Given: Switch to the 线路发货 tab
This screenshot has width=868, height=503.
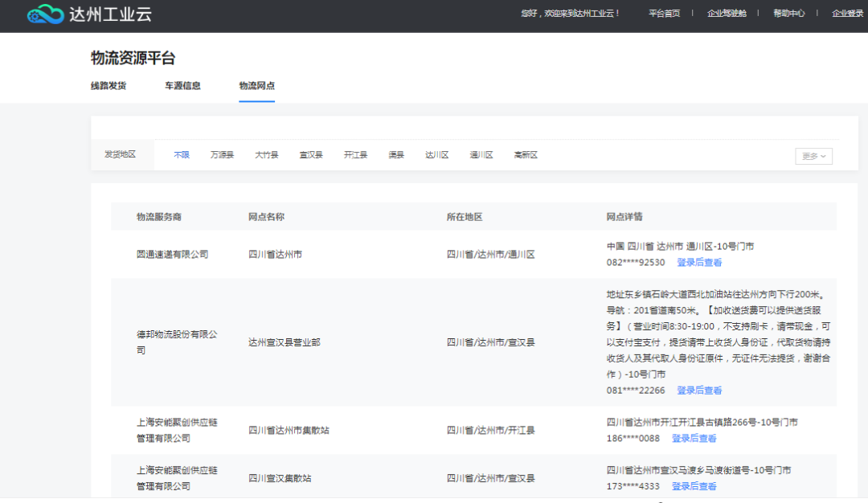Looking at the screenshot, I should point(108,86).
